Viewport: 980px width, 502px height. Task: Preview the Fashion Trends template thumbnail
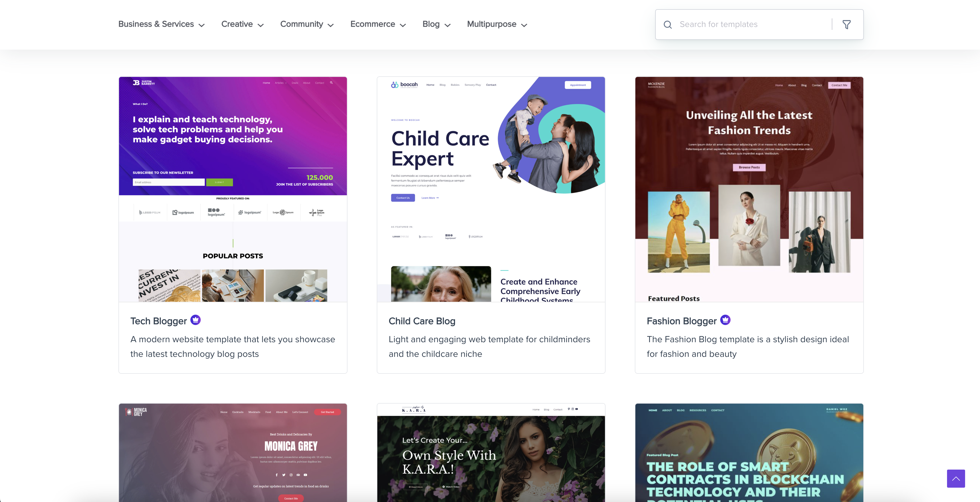tap(749, 190)
